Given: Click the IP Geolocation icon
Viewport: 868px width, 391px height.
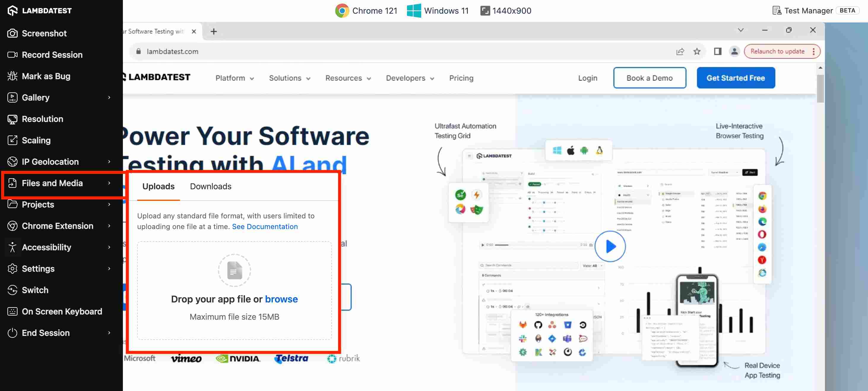Looking at the screenshot, I should [12, 161].
